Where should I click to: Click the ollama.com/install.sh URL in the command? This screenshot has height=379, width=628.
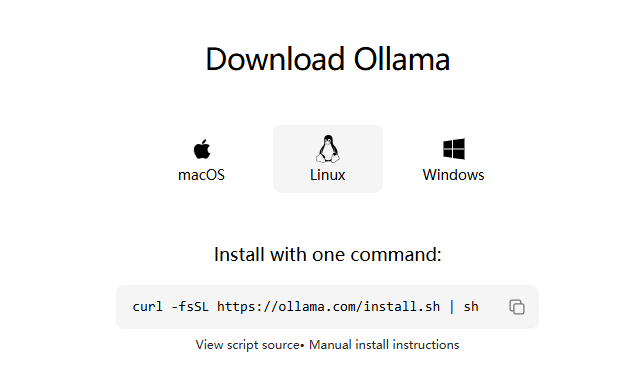click(x=328, y=307)
